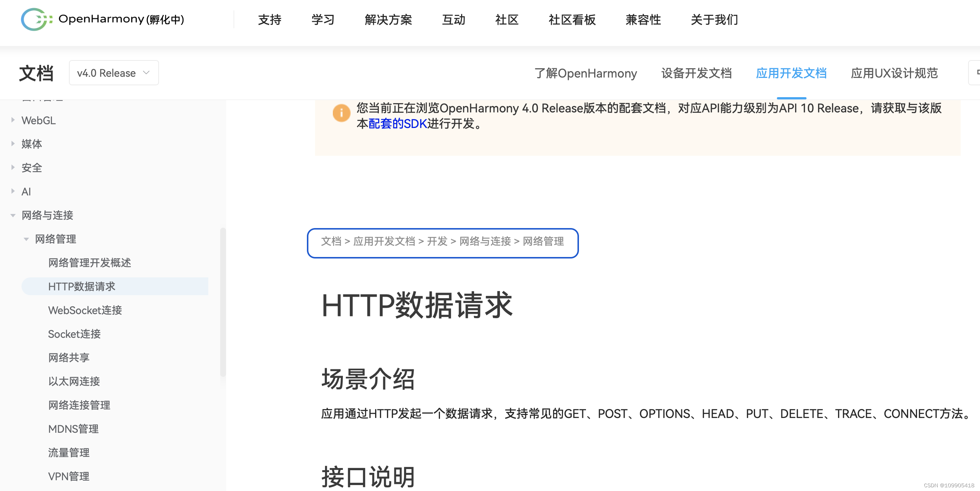The width and height of the screenshot is (980, 491).
Task: Open 网络连接管理 in sidebar
Action: tap(79, 405)
